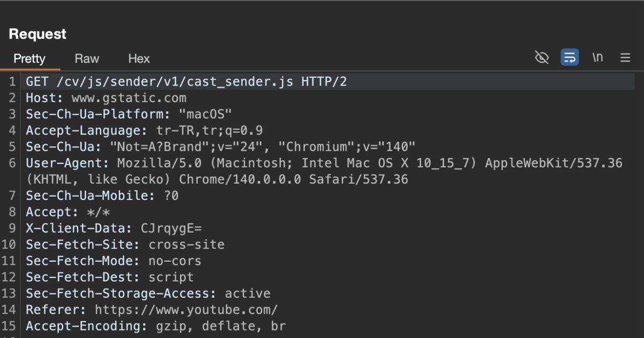Viewport: 644px width, 338px height.
Task: Select the Hex tab
Action: coord(139,59)
